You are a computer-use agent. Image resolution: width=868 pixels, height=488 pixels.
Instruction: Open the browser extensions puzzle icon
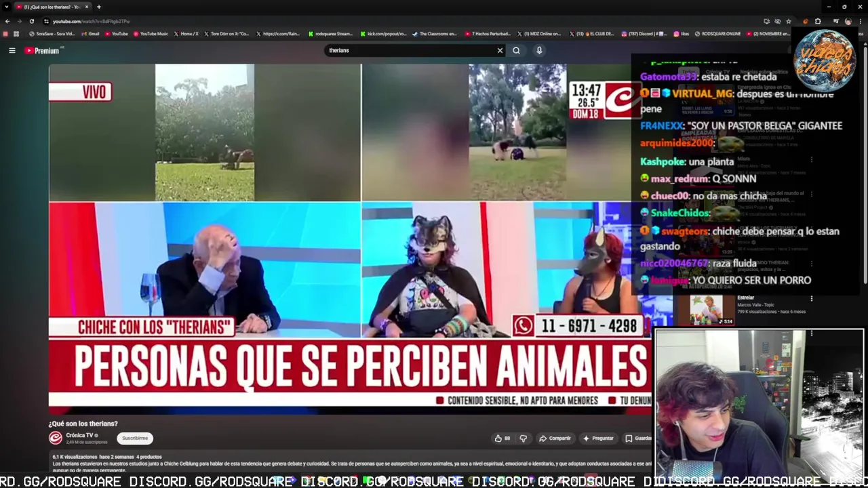pyautogui.click(x=818, y=21)
